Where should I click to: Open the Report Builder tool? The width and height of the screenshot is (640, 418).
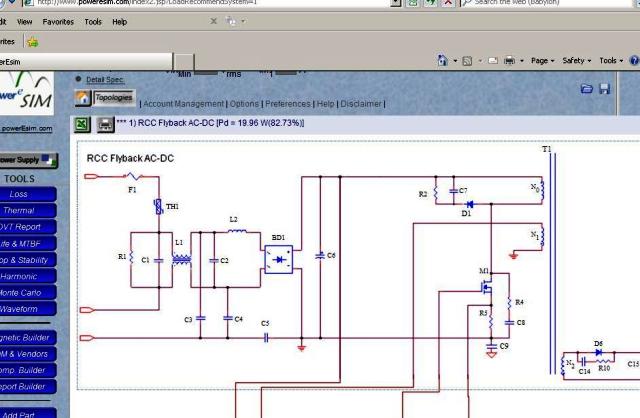coord(28,387)
